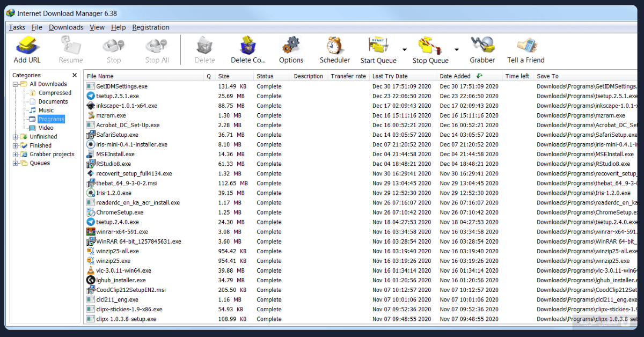
Task: Sort by Date Added column header
Action: pos(470,76)
